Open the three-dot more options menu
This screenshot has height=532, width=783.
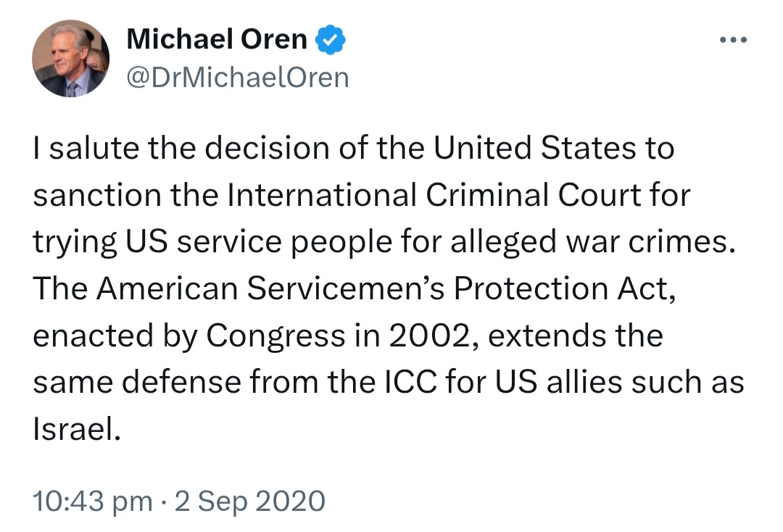[733, 40]
